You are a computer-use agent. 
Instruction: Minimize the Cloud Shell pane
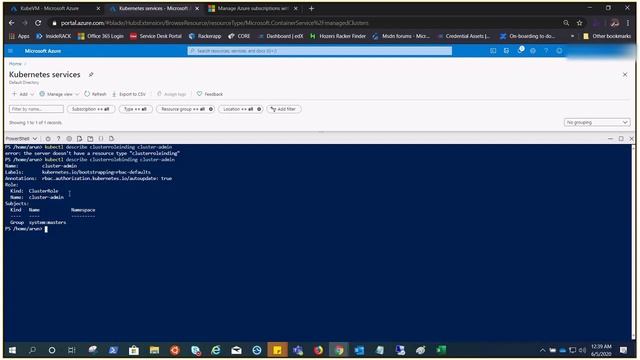610,139
